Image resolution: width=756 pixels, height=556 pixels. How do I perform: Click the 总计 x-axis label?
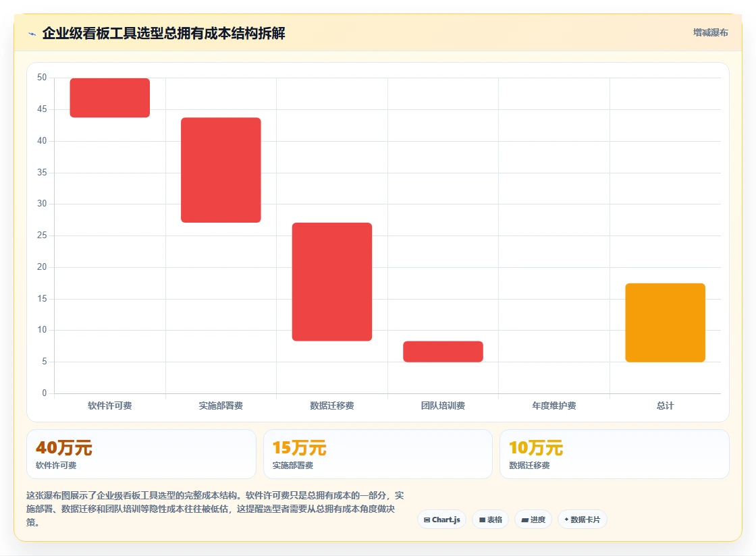coord(666,406)
